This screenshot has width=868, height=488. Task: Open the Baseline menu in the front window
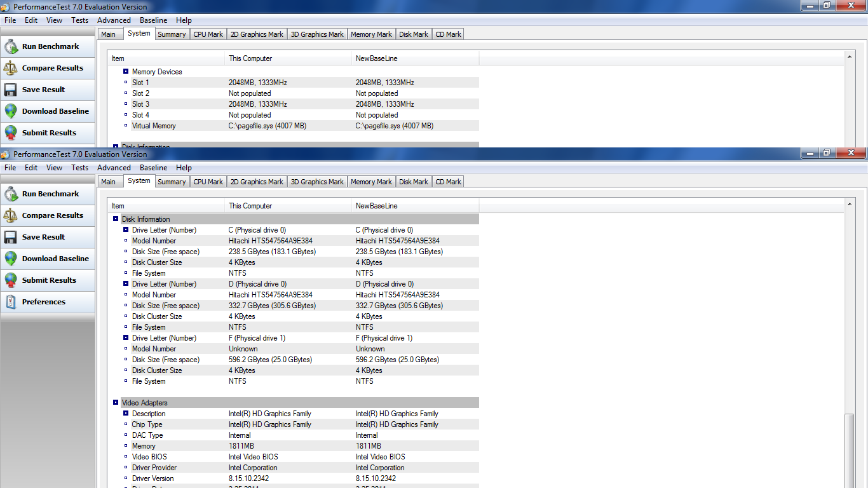(153, 168)
